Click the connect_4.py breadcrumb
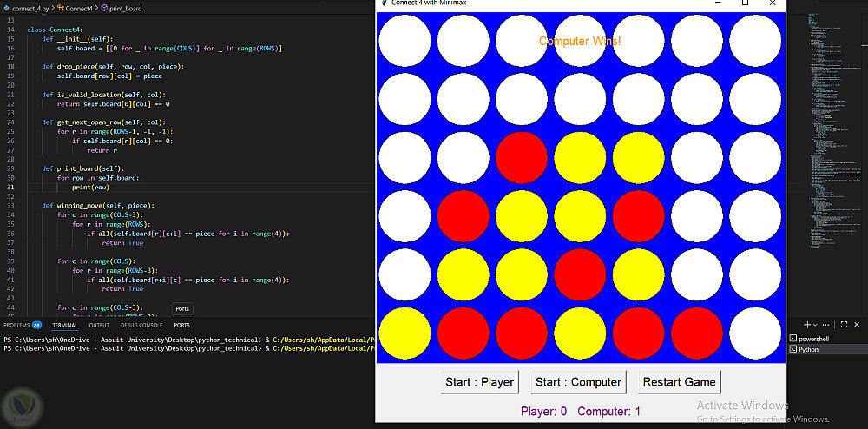Screen dimensions: 868x429 30,9
